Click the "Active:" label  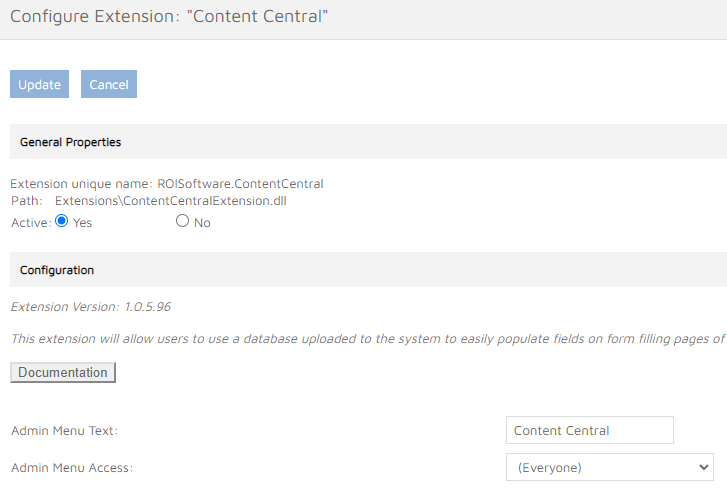pyautogui.click(x=30, y=222)
